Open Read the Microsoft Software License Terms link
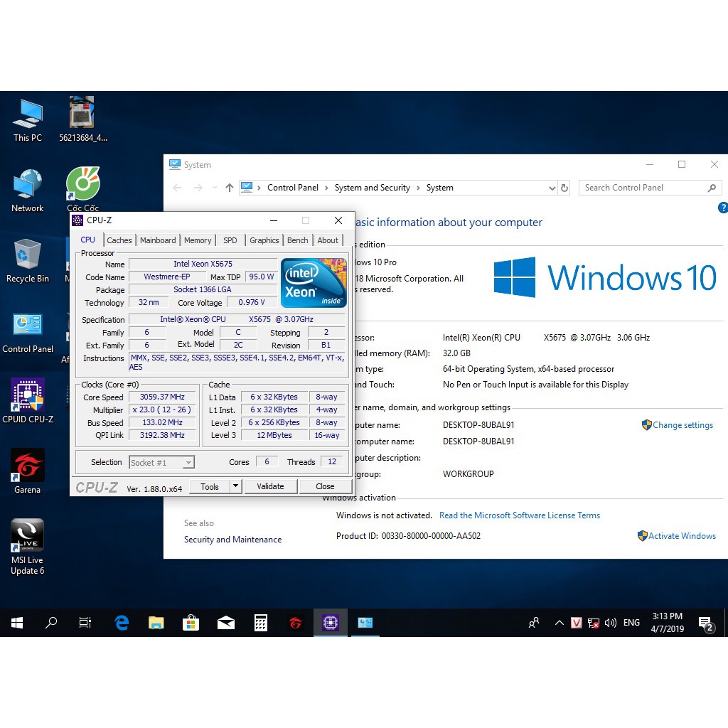Screen dimensions: 728x728 point(519,515)
